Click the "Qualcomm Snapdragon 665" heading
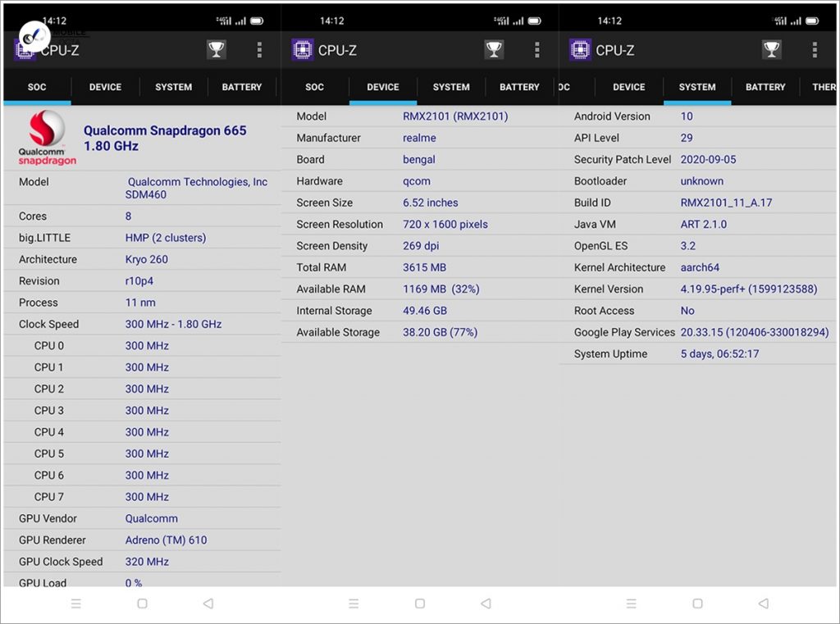840x624 pixels. coord(165,130)
